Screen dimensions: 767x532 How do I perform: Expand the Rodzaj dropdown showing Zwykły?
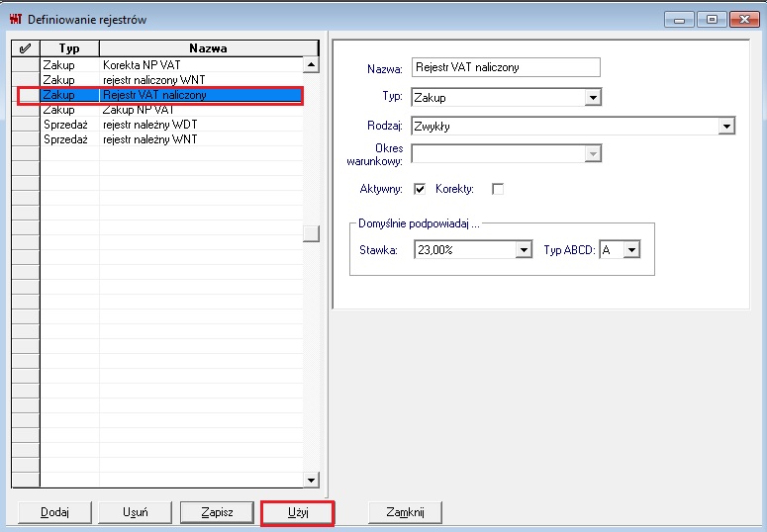coord(726,126)
